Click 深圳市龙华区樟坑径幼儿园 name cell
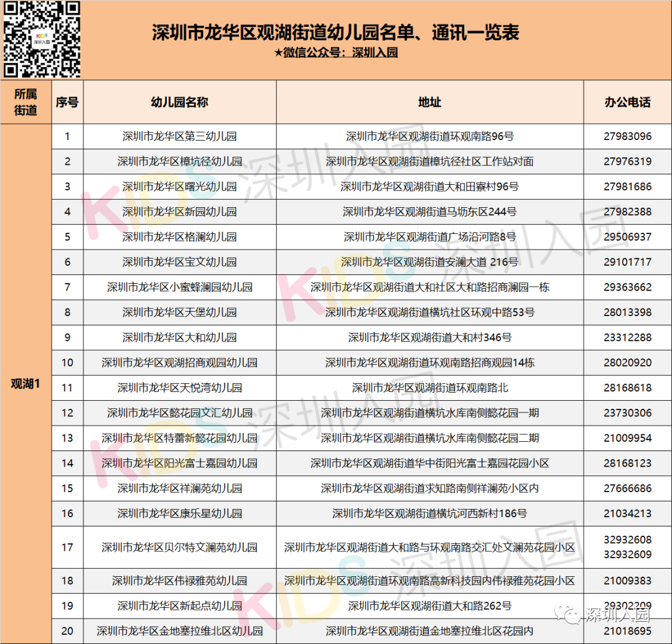Viewport: 672px width, 644px height. coord(180,162)
